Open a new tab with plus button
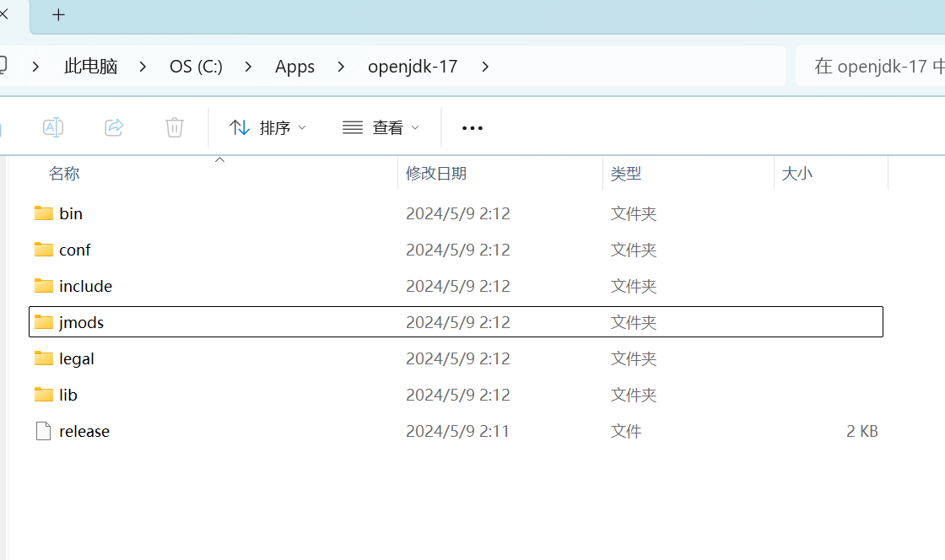 point(58,15)
